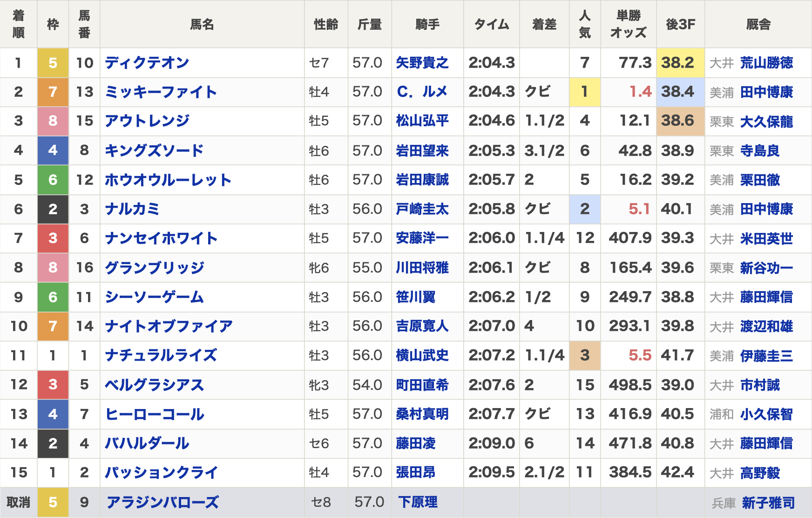Open trainer link 寺島良
Screen dimensions: 812x518
click(x=760, y=151)
